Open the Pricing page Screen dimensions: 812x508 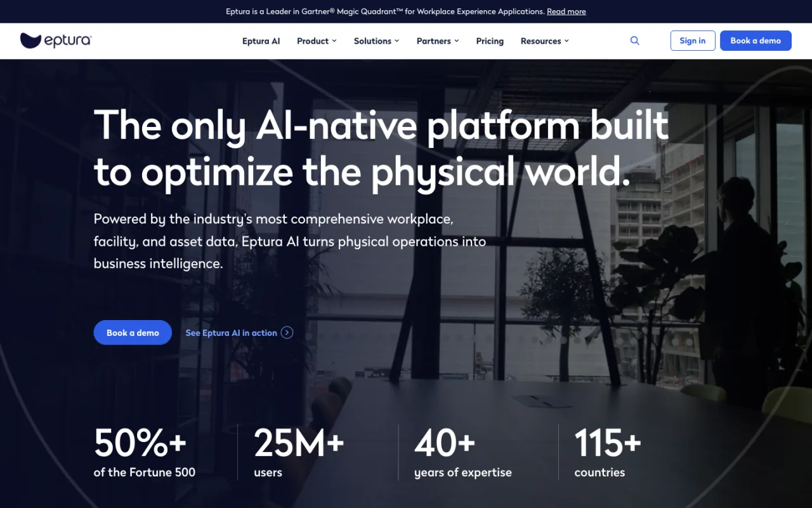(490, 41)
